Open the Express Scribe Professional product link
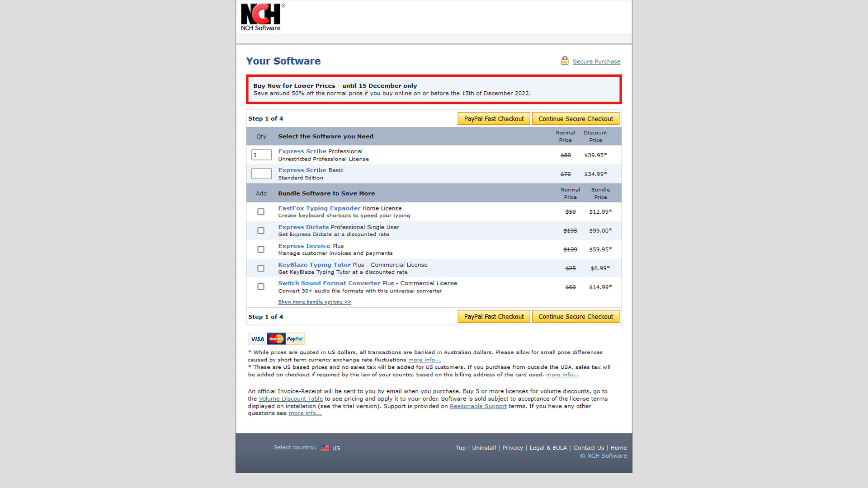This screenshot has height=488, width=868. click(302, 151)
